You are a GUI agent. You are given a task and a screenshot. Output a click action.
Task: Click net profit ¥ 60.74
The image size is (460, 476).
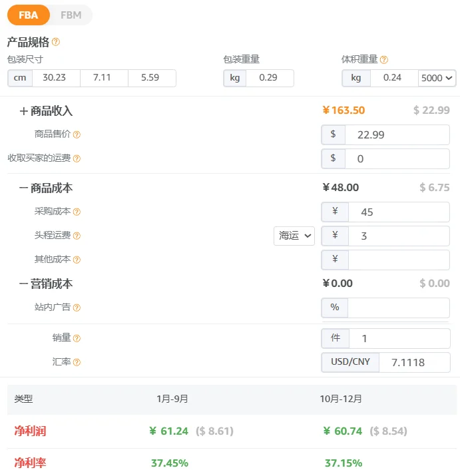(343, 431)
